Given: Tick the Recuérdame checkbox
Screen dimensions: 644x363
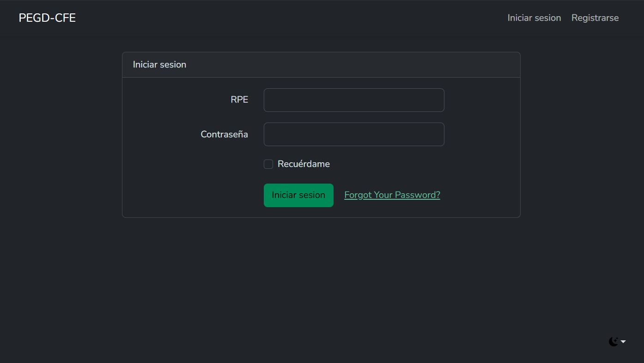Looking at the screenshot, I should (268, 164).
